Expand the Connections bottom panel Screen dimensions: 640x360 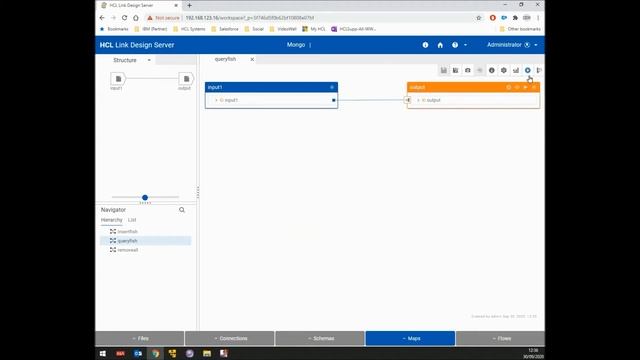coord(230,338)
